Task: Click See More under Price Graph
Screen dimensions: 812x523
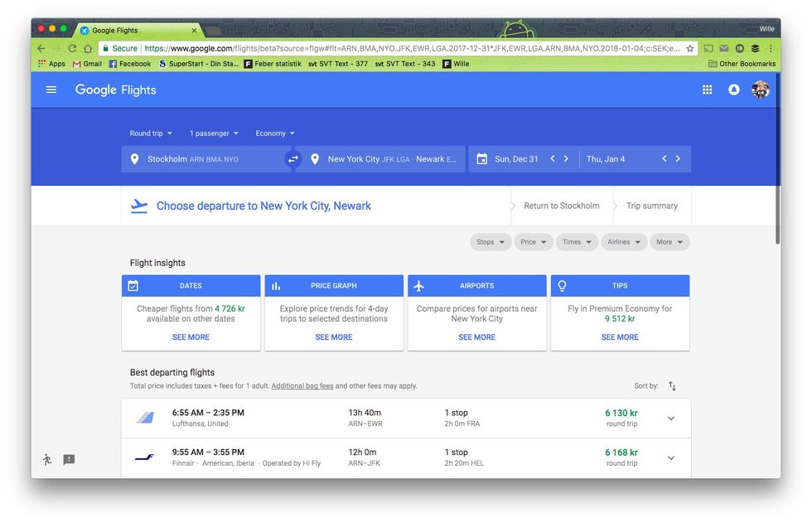Action: coord(334,337)
